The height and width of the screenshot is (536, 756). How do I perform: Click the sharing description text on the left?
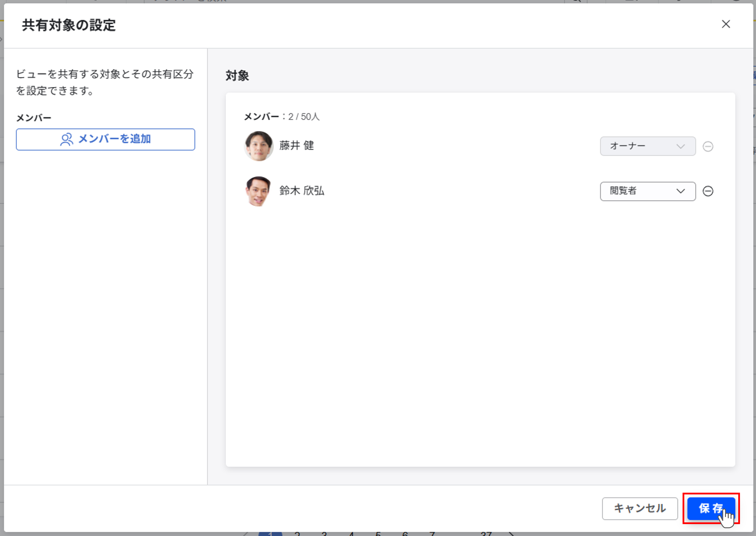pyautogui.click(x=104, y=82)
